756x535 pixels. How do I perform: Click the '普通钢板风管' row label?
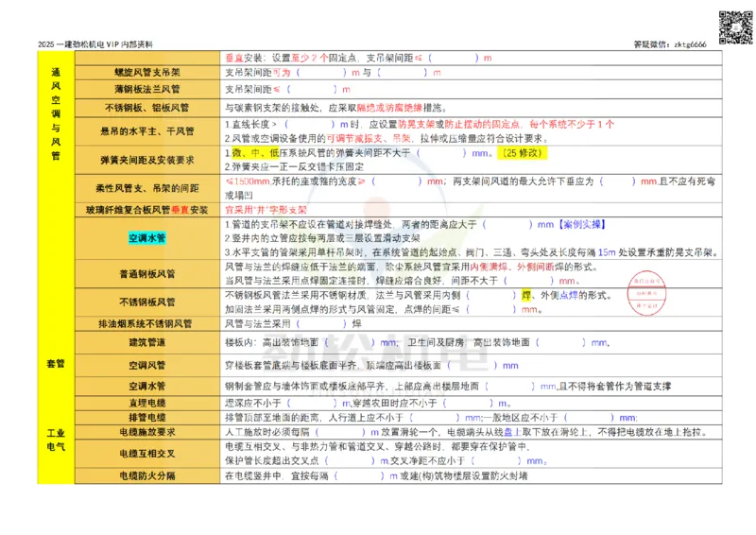coord(147,274)
